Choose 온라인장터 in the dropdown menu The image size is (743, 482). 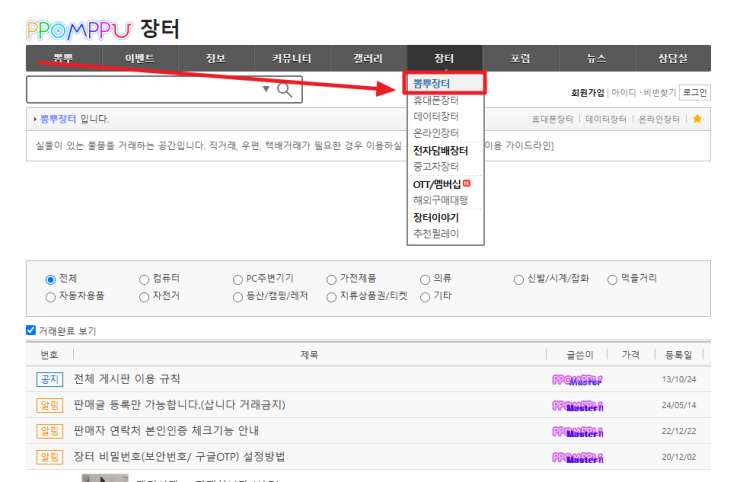[436, 133]
